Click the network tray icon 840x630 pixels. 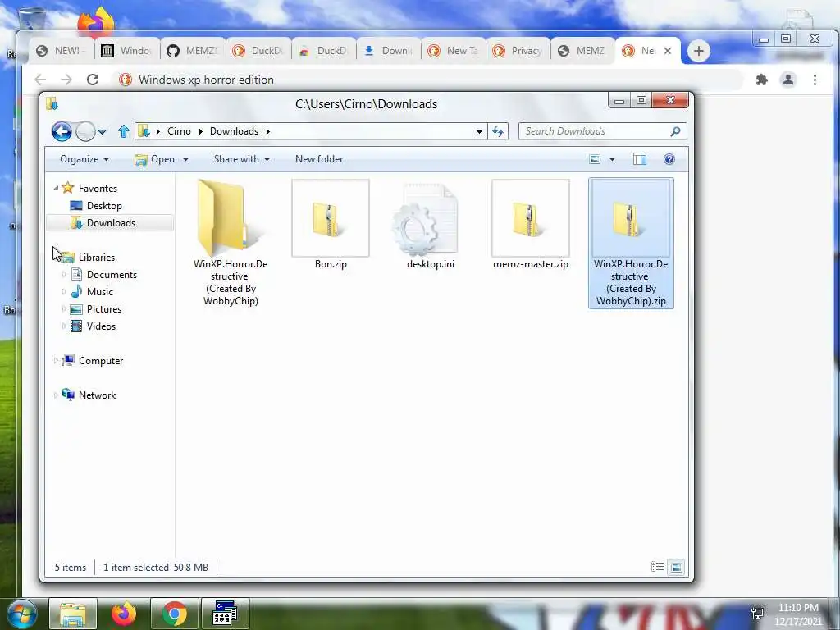[x=757, y=613]
